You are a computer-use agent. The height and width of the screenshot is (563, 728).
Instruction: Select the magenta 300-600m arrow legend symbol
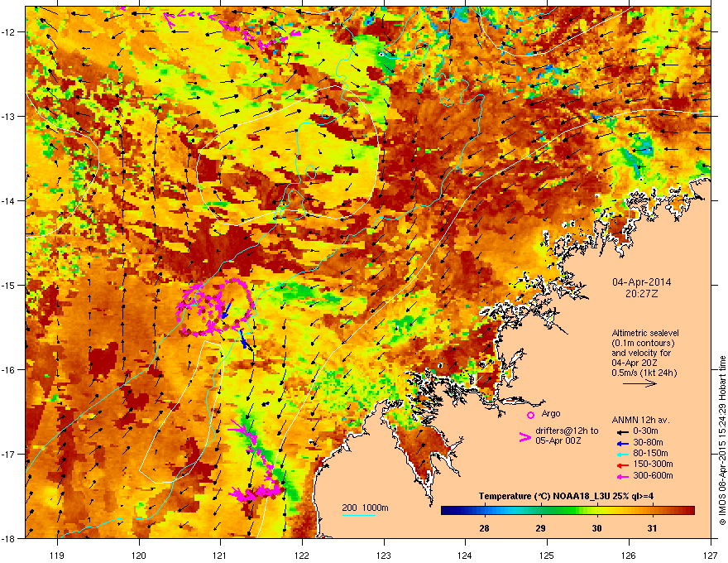621,475
